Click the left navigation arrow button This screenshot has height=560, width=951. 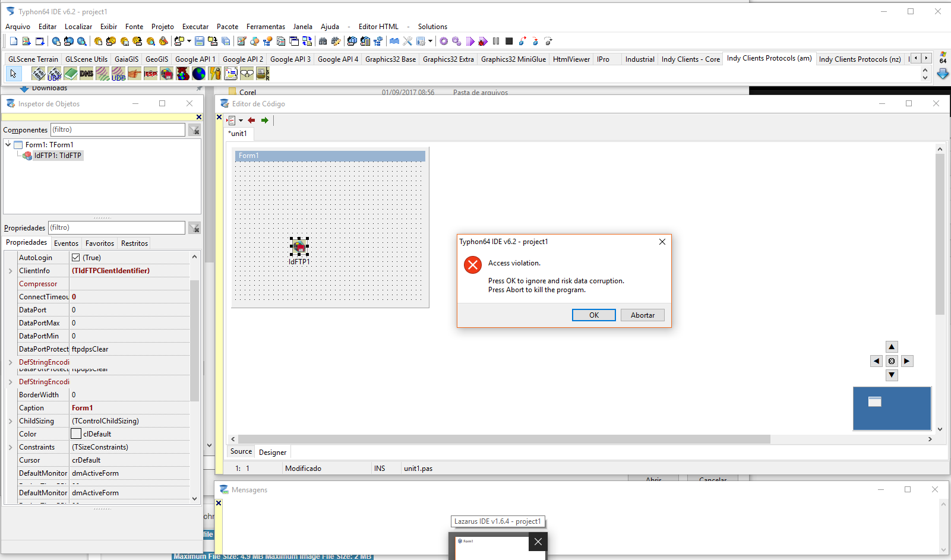pyautogui.click(x=877, y=361)
